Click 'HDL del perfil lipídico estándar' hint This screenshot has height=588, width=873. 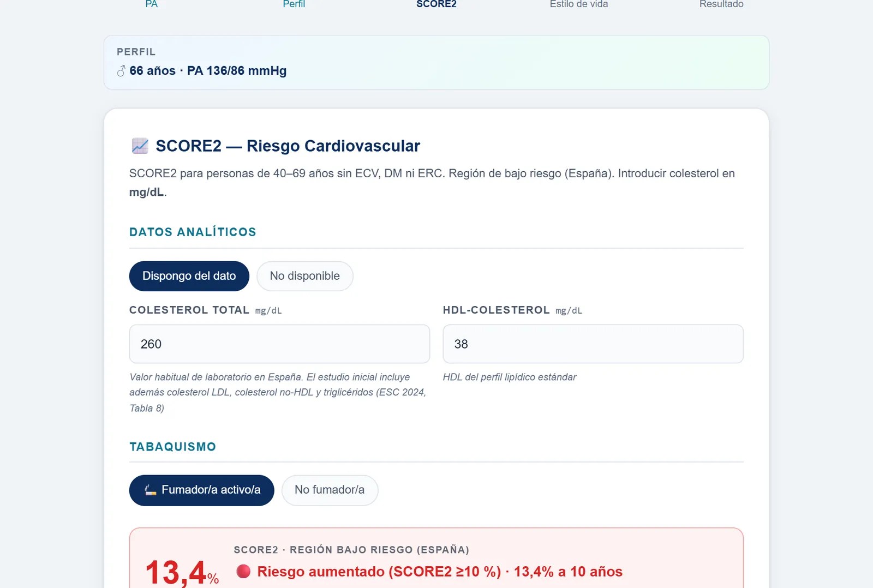510,377
